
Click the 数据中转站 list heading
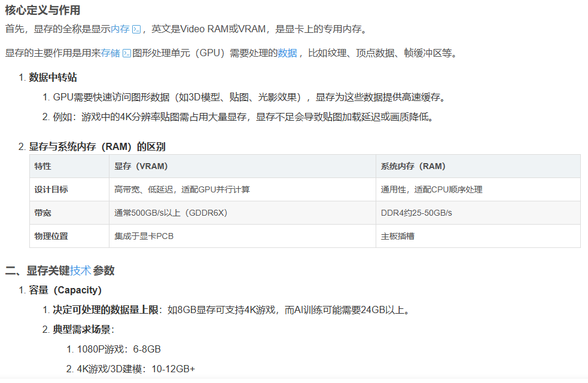click(x=53, y=78)
